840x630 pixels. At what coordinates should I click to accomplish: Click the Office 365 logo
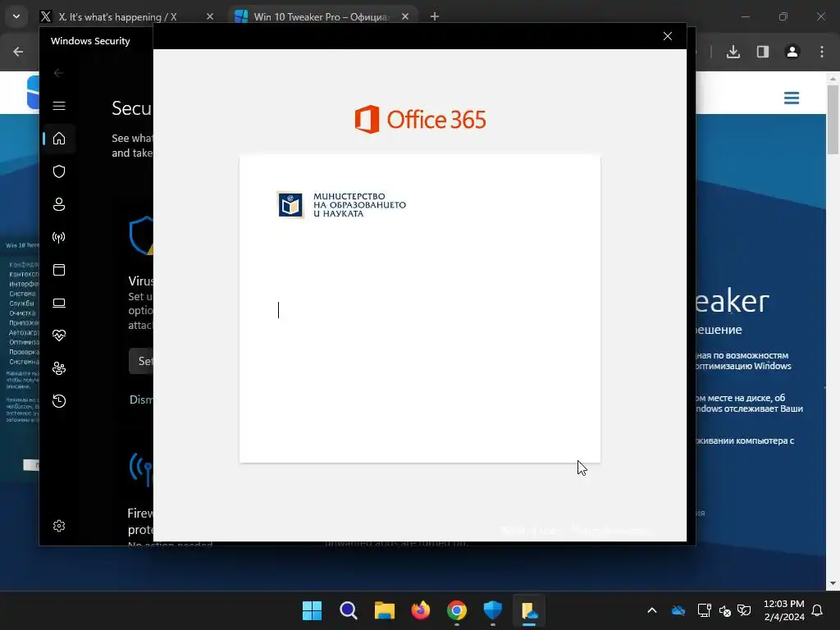click(x=421, y=120)
